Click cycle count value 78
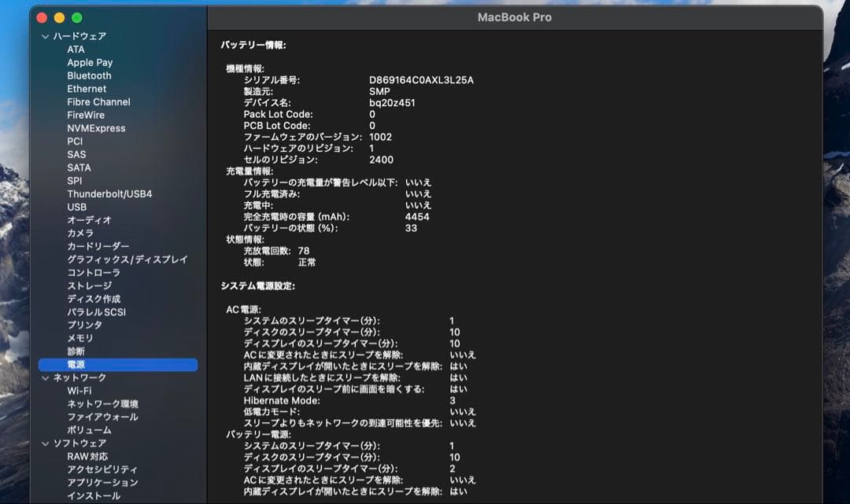Viewport: 850px width, 504px height. click(x=304, y=251)
